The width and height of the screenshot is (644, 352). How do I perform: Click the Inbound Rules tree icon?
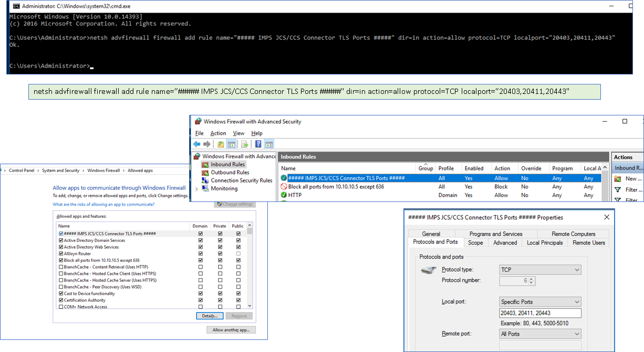(x=206, y=164)
